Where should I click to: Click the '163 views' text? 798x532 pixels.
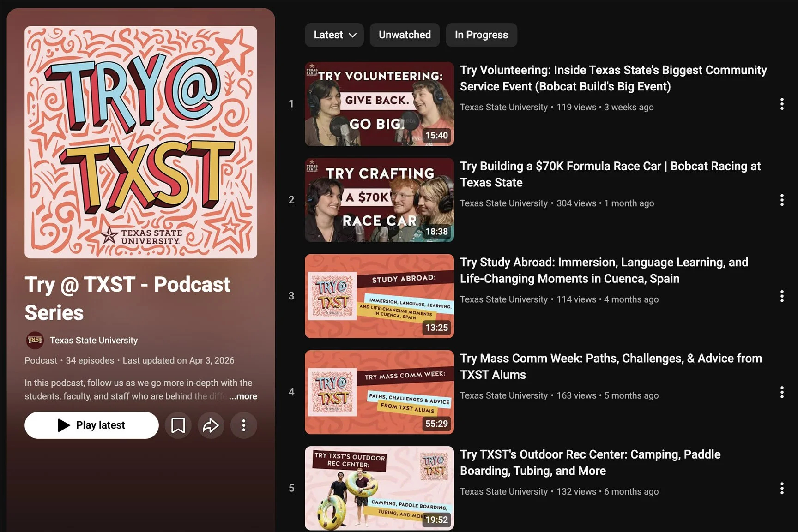tap(576, 395)
